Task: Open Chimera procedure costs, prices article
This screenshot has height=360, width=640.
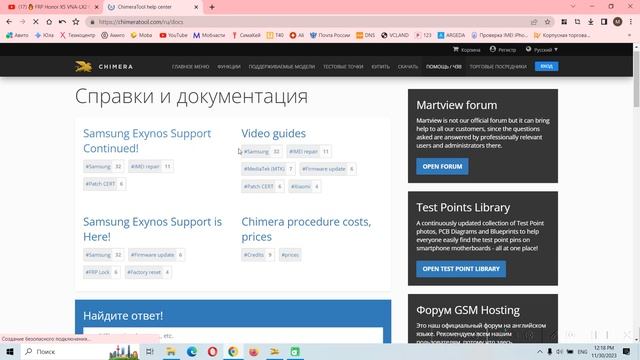Action: pyautogui.click(x=306, y=229)
